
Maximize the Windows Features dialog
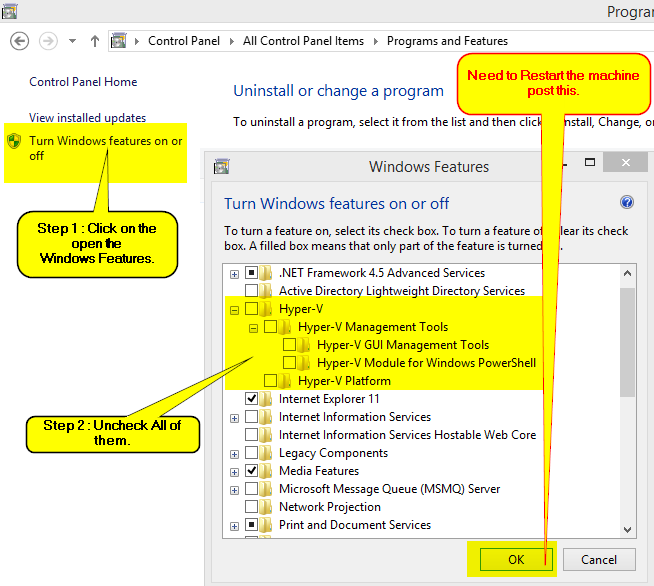(590, 162)
